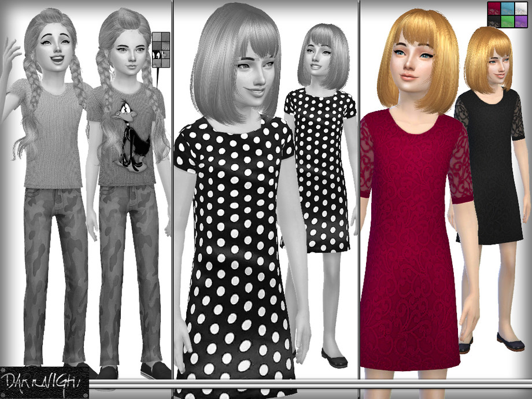Select the crimson red lace swatch

click(494, 9)
